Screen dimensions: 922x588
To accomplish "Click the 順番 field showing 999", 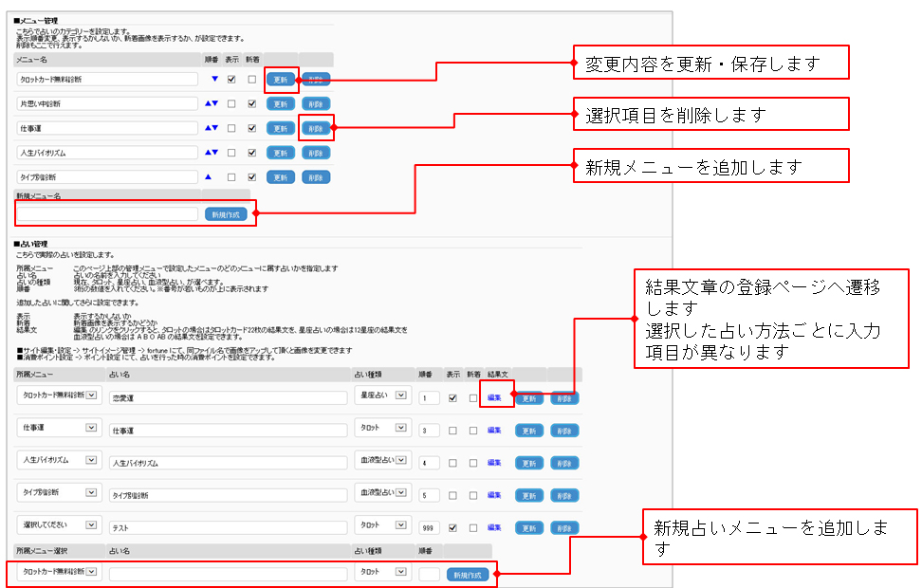I will point(429,527).
